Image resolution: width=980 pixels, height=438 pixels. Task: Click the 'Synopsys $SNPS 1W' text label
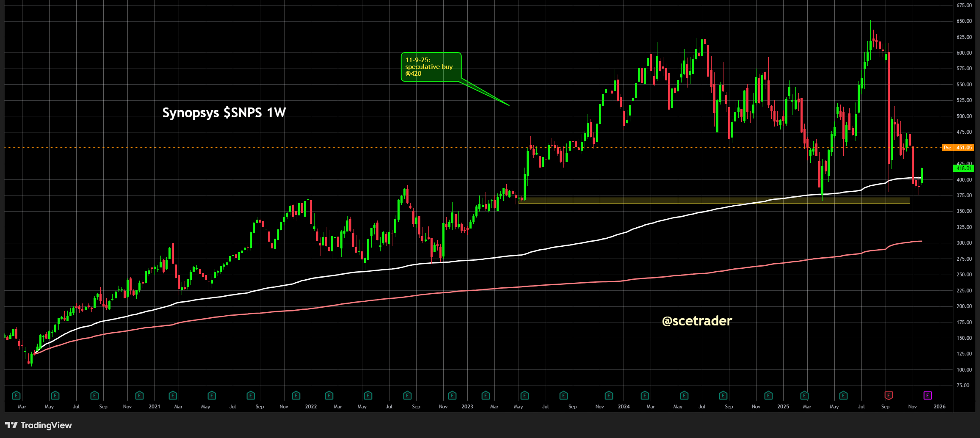click(224, 113)
